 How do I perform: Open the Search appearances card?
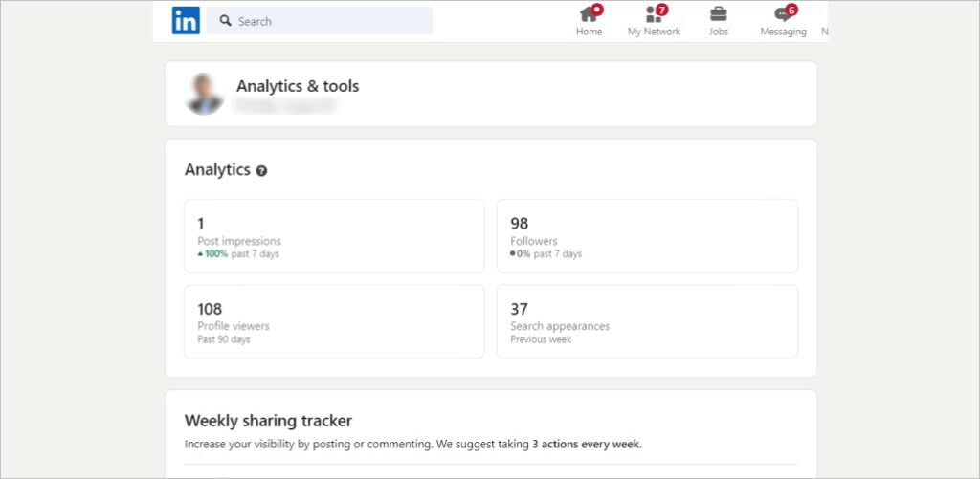[648, 321]
